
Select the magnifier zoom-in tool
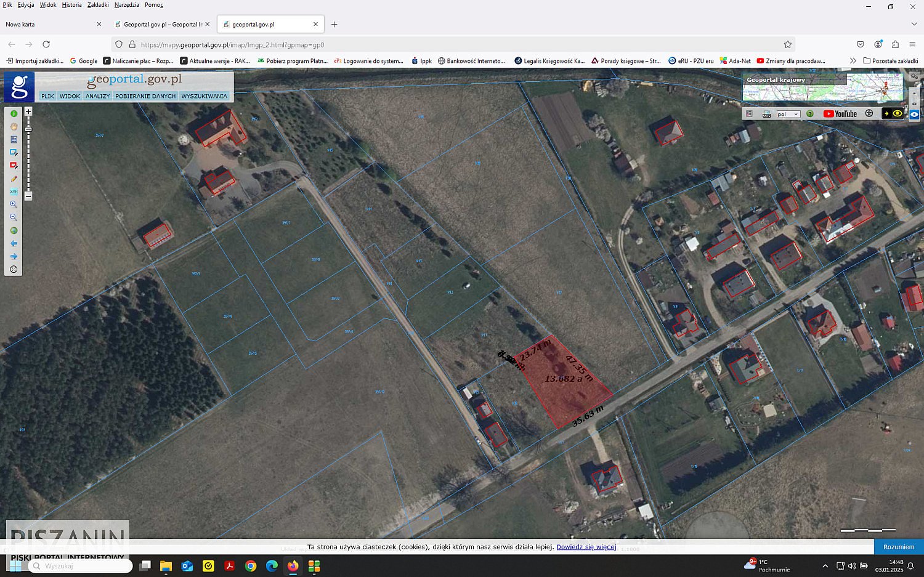14,204
